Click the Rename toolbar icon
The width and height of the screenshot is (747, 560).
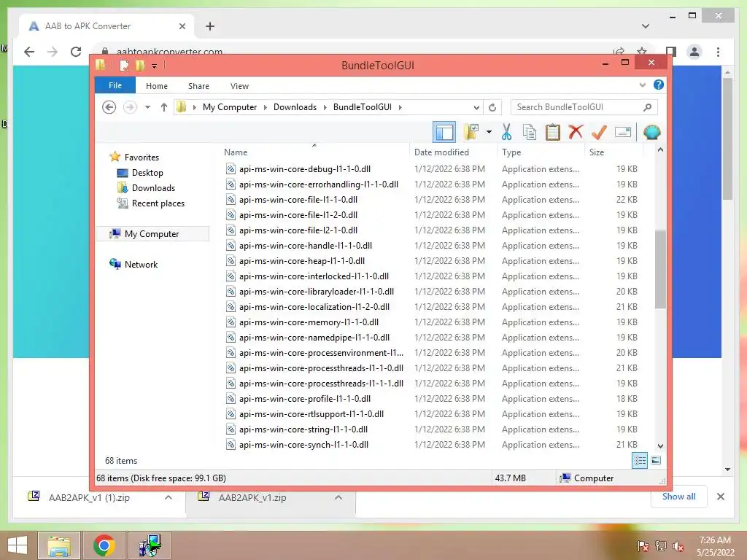click(x=623, y=132)
